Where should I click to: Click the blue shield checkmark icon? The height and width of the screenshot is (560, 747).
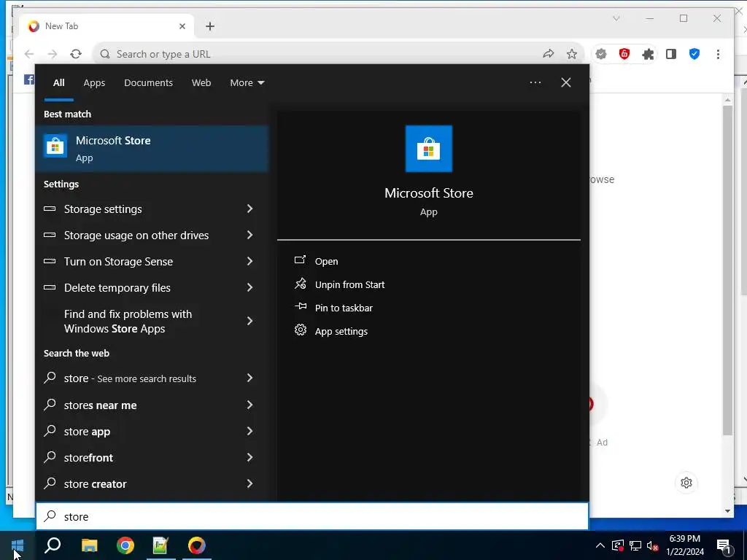click(694, 54)
